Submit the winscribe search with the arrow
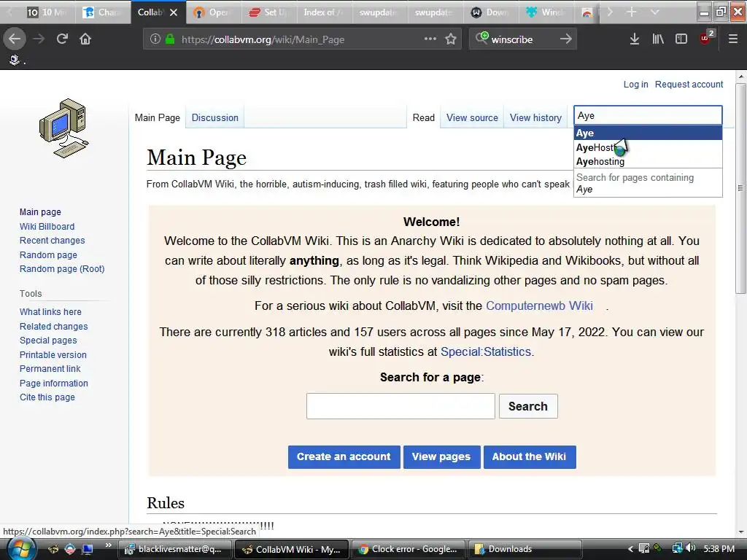This screenshot has width=747, height=560. [565, 39]
